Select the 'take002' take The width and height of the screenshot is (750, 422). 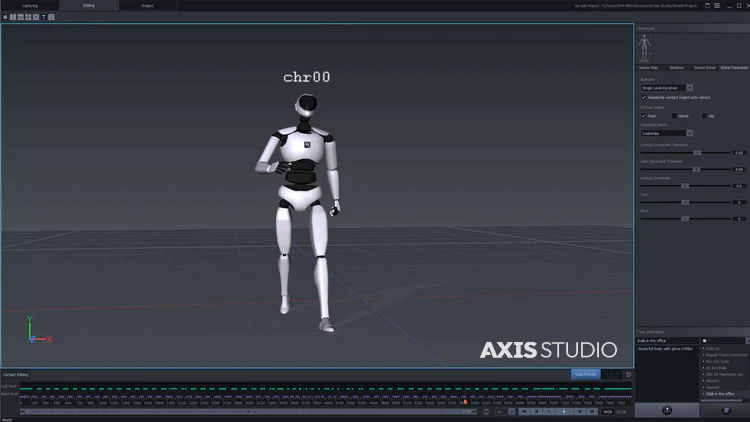712,388
